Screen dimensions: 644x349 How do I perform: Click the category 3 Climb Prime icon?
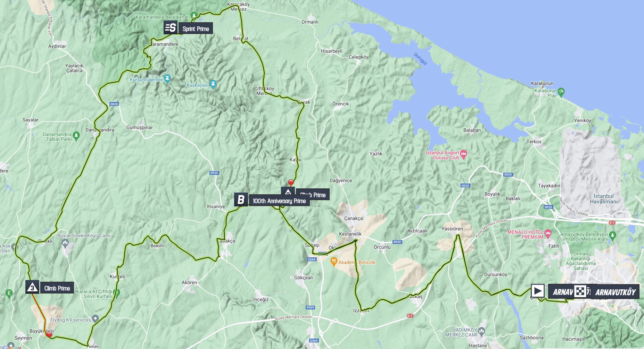[x=32, y=287]
